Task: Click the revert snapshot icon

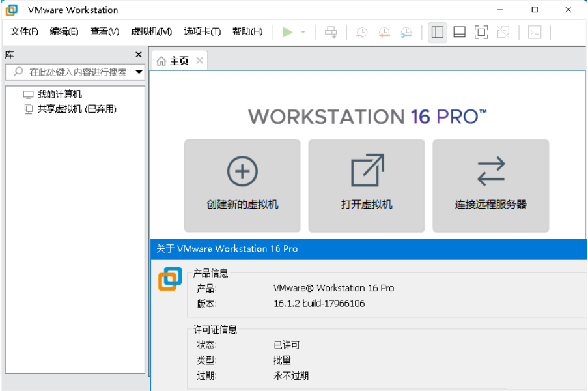Action: (384, 32)
